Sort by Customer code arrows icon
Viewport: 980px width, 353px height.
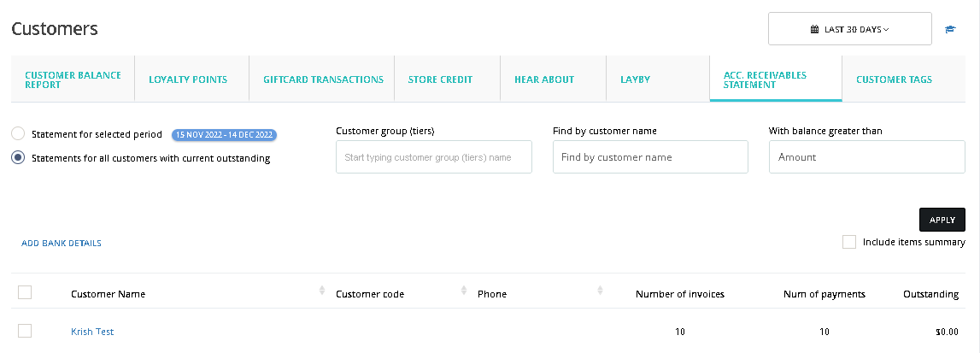[x=465, y=290]
